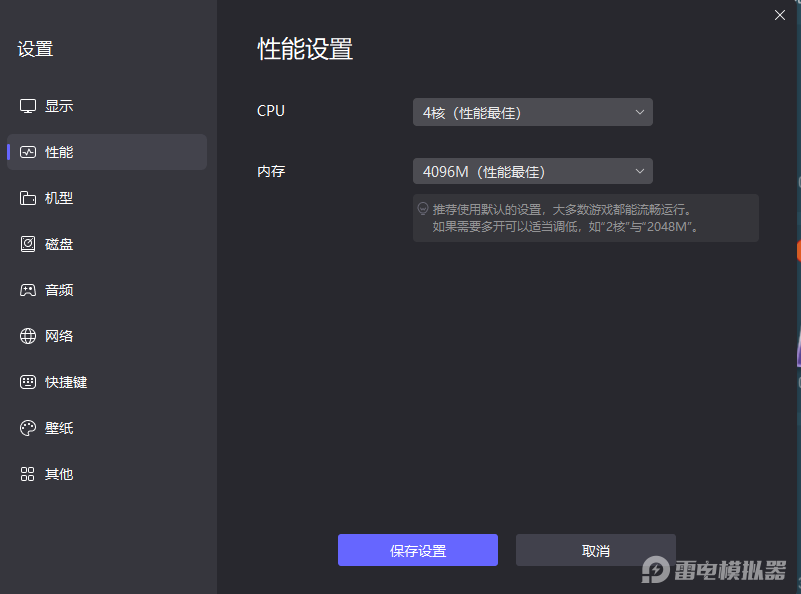The height and width of the screenshot is (594, 801).
Task: Close the settings dialog with the X
Action: pos(779,15)
